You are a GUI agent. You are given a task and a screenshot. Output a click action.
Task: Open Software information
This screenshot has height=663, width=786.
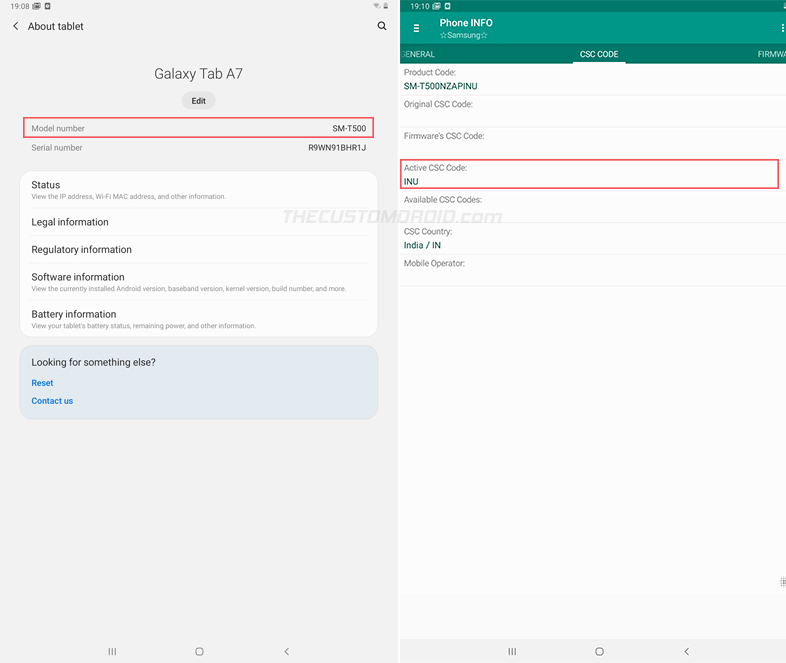(199, 282)
